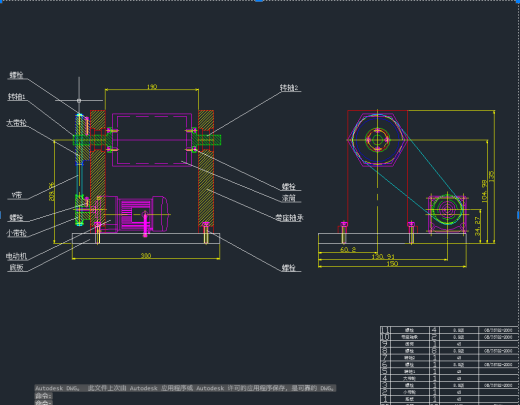Screen dimensions: 520x405
Task: Select the 滚筒 callout label
Action: (289, 198)
